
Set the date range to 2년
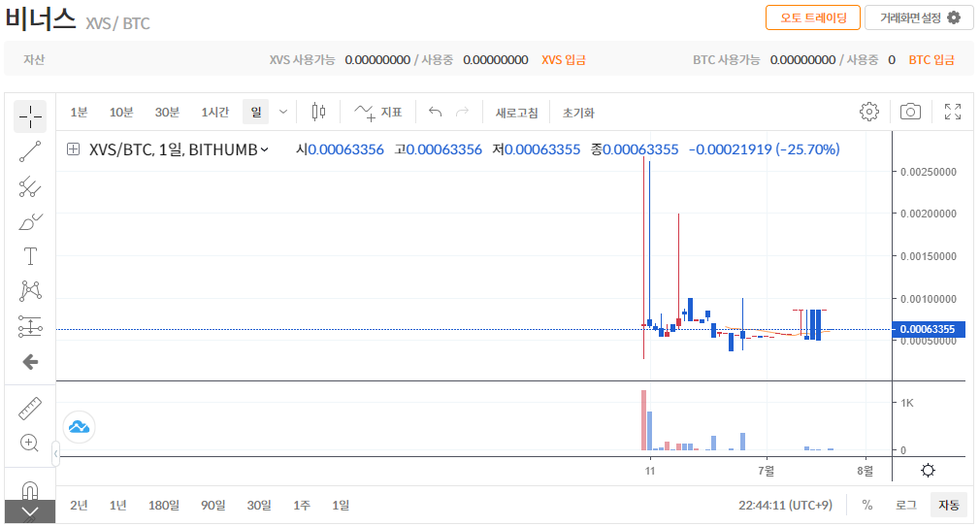(x=79, y=505)
